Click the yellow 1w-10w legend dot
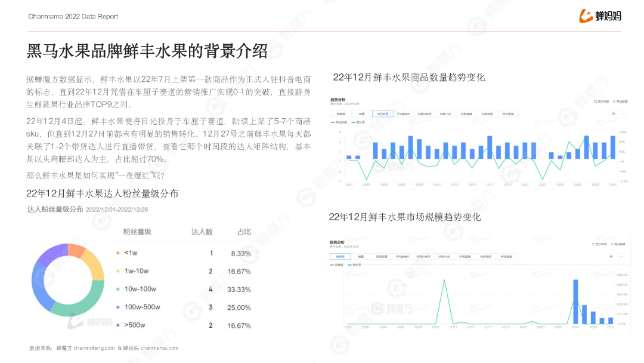The height and width of the screenshot is (363, 644). click(x=118, y=271)
